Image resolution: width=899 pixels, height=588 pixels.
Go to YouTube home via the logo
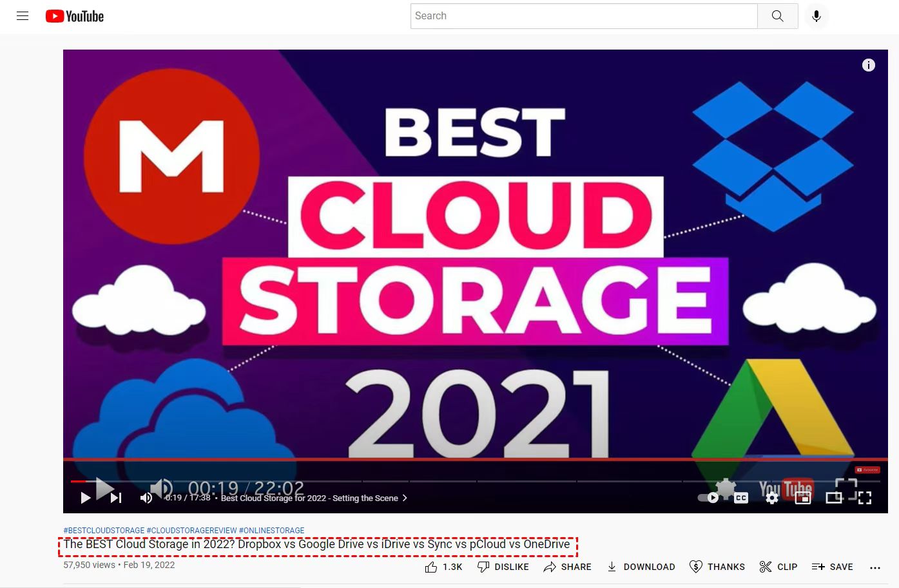(75, 16)
